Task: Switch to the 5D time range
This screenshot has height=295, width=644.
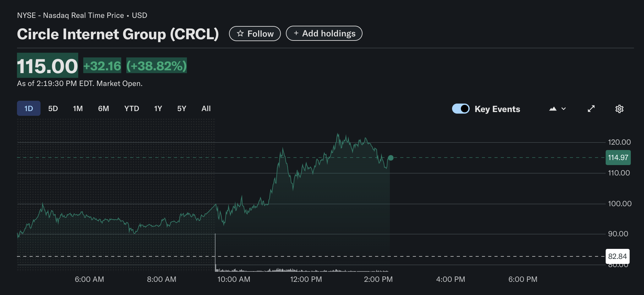Action: pyautogui.click(x=53, y=109)
